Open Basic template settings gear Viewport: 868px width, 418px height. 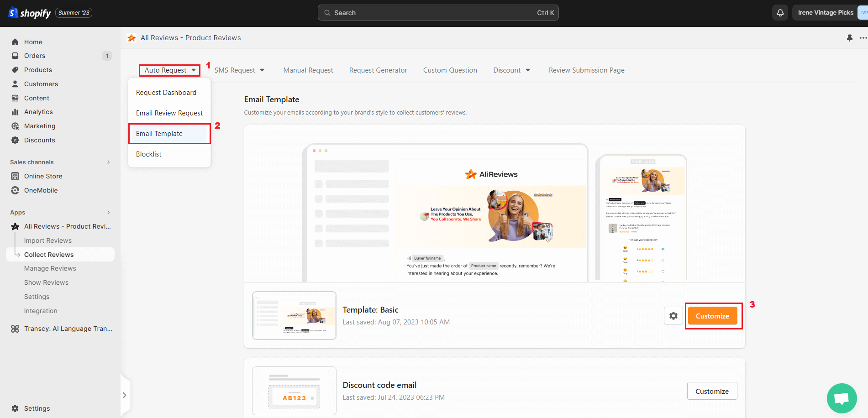pos(673,316)
